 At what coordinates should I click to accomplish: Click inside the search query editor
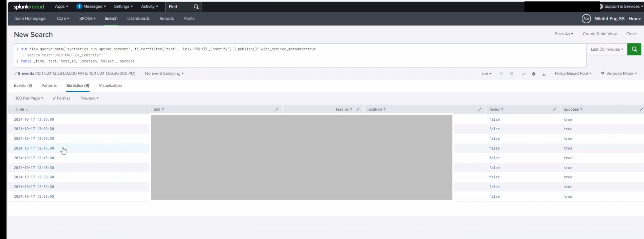click(300, 55)
